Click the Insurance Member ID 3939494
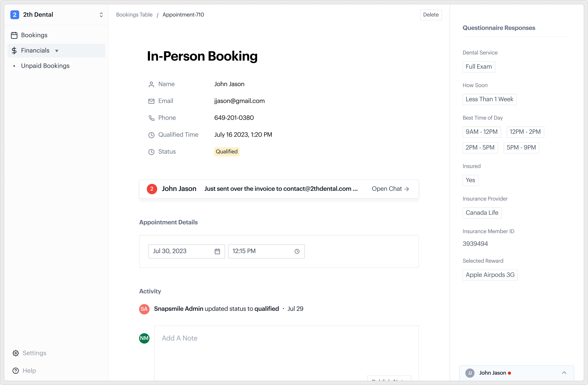 475,244
